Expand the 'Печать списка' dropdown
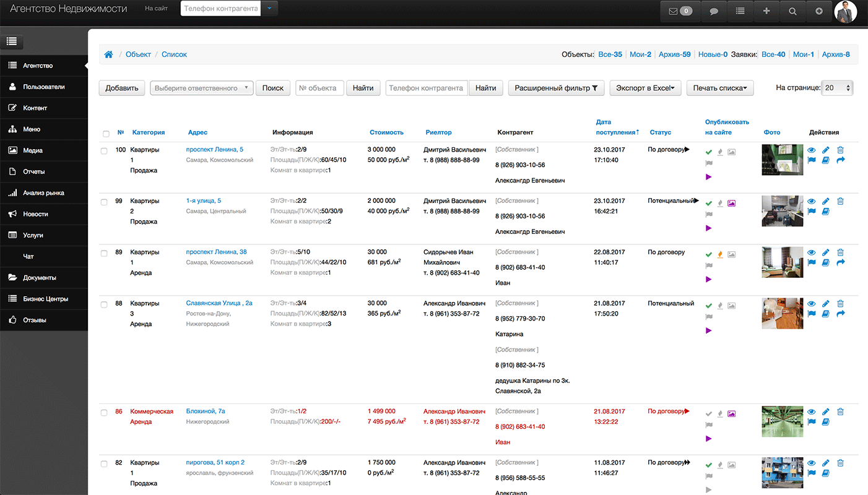The width and height of the screenshot is (868, 495). (719, 88)
